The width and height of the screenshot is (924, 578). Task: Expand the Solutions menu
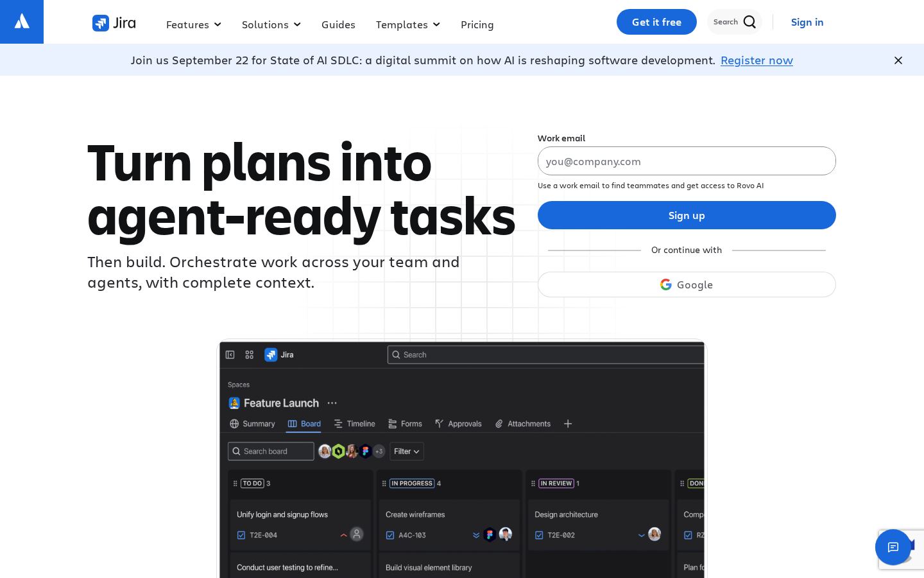271,24
